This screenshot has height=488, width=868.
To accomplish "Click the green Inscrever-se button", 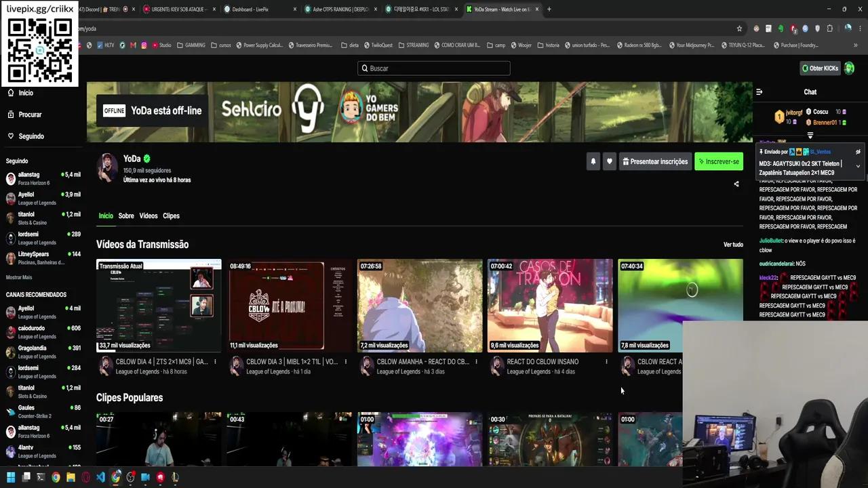I will [x=719, y=161].
